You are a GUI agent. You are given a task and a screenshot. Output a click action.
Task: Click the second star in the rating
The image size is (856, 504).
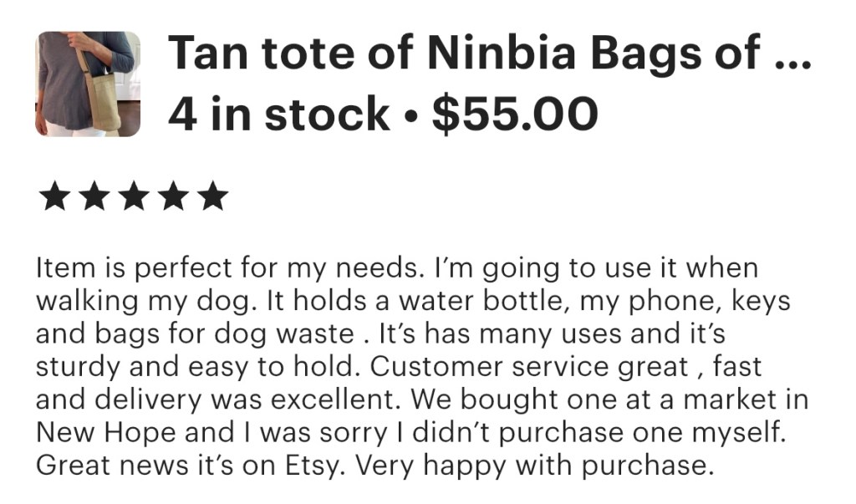pyautogui.click(x=93, y=197)
